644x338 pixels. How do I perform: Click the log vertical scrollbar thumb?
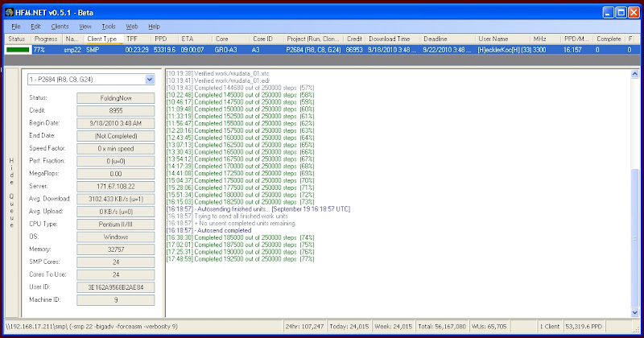tap(634, 238)
